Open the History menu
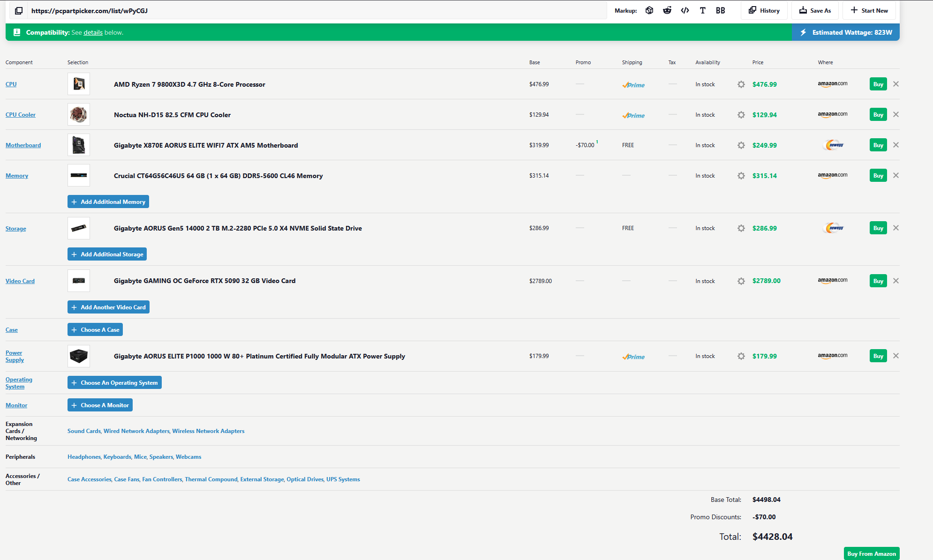Image resolution: width=933 pixels, height=560 pixels. pos(764,10)
